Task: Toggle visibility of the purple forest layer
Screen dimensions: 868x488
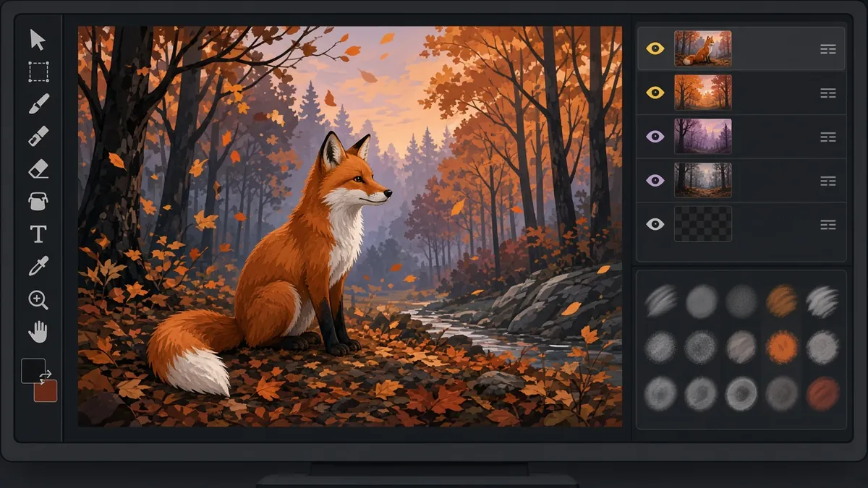Action: coord(655,136)
